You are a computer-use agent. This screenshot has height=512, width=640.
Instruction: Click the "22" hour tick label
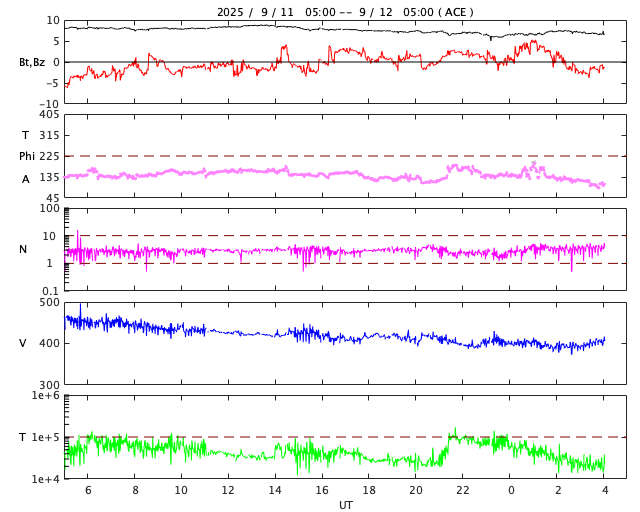click(462, 490)
